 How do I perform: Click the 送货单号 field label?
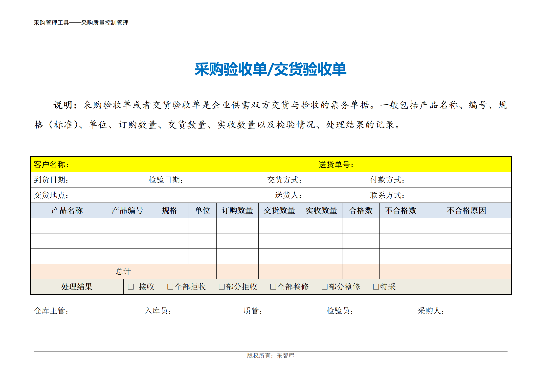(336, 165)
